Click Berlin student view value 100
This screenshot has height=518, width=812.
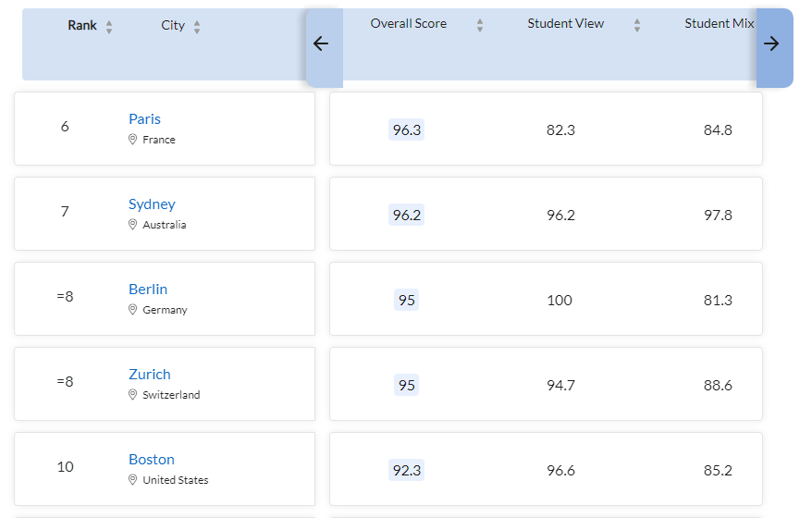click(x=560, y=300)
